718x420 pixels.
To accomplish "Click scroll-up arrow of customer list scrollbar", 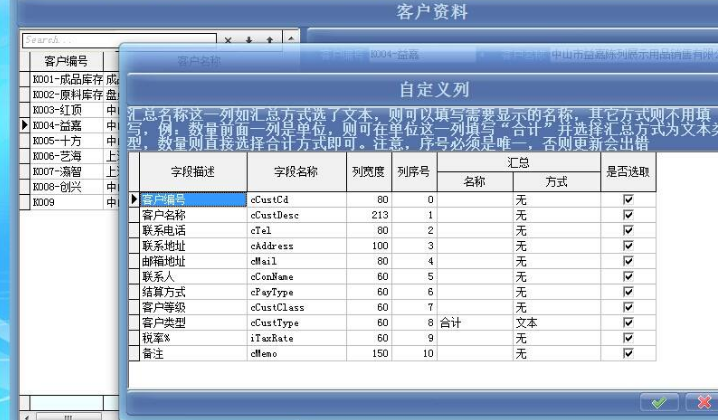I will point(290,40).
